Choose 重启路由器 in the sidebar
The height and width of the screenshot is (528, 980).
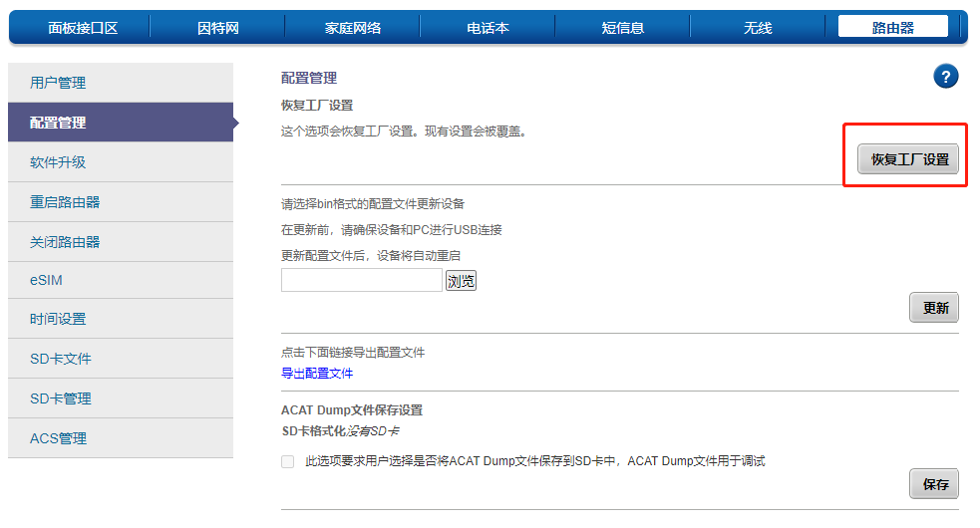click(121, 202)
